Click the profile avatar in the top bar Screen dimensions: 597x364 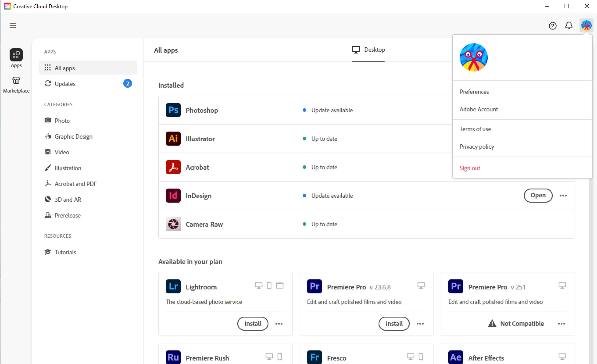pos(586,26)
